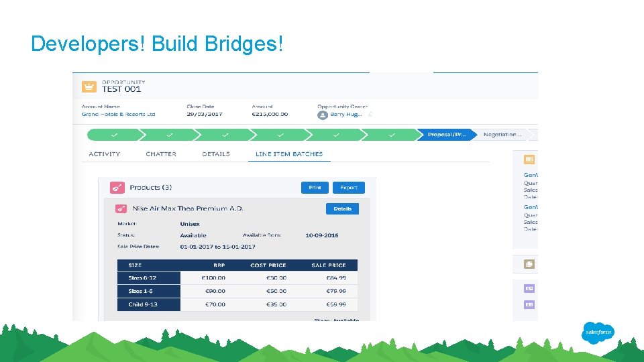The height and width of the screenshot is (362, 644).
Task: Click the first completed path stage checkmark
Action: point(115,135)
